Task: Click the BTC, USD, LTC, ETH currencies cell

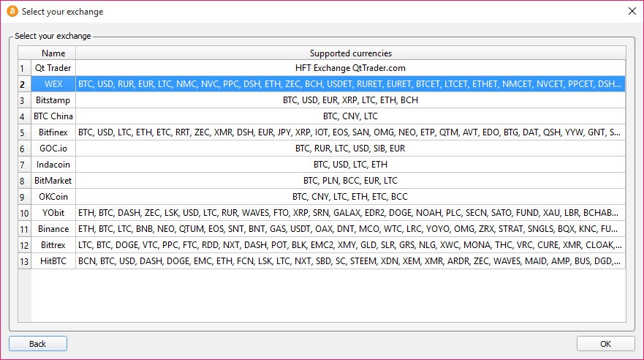Action: click(x=351, y=165)
